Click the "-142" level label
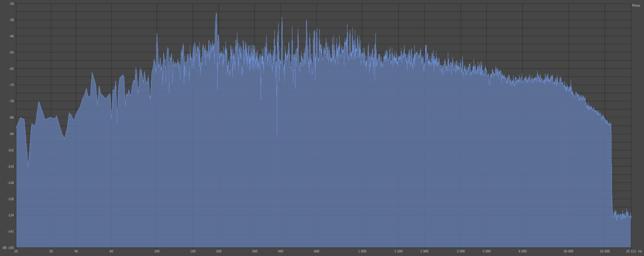Image resolution: width=644 pixels, height=256 pixels. [10, 231]
